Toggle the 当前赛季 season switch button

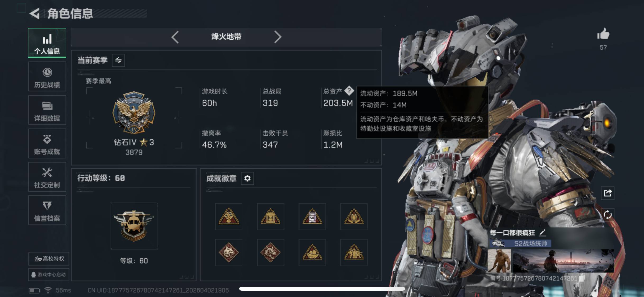tap(118, 60)
